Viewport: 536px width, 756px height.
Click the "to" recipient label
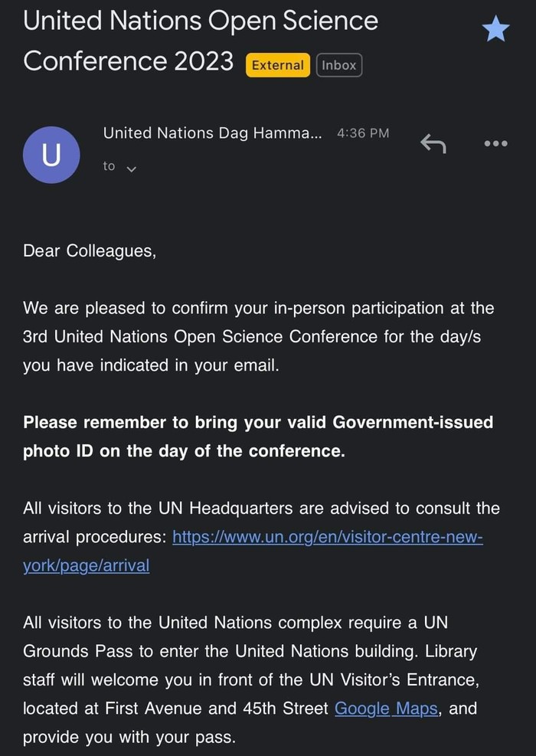(109, 166)
